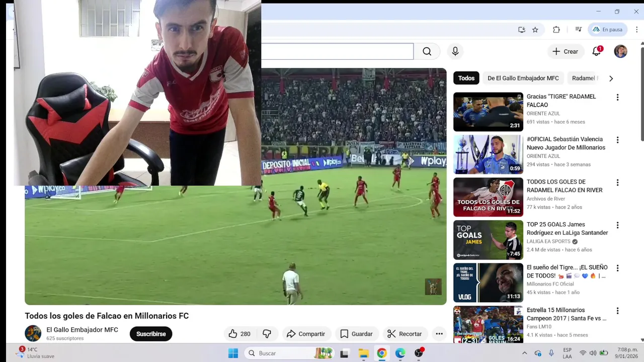Open YouTube notifications bell
This screenshot has height=362, width=644.
597,51
